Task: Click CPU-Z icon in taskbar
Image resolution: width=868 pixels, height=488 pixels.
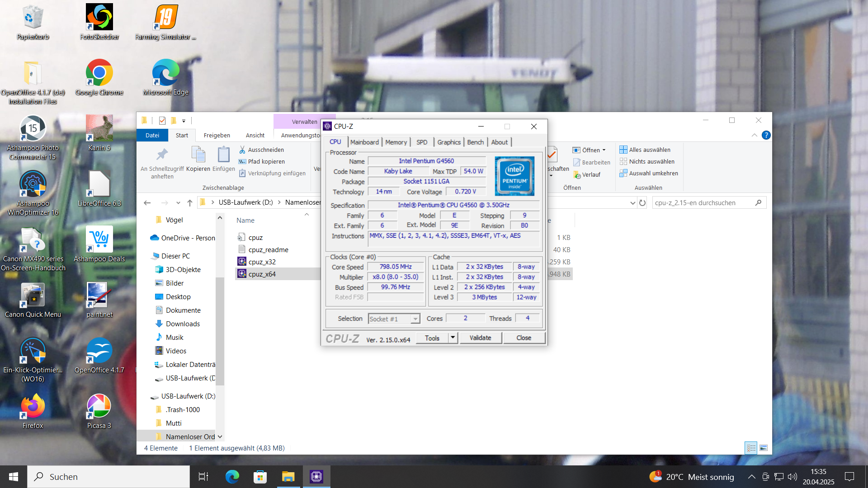Action: pyautogui.click(x=316, y=477)
